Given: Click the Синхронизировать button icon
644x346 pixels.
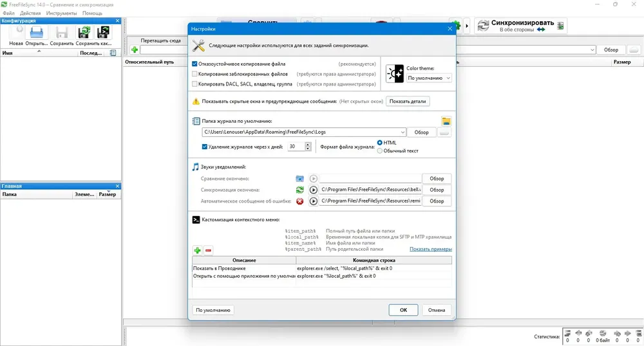Looking at the screenshot, I should (x=483, y=26).
